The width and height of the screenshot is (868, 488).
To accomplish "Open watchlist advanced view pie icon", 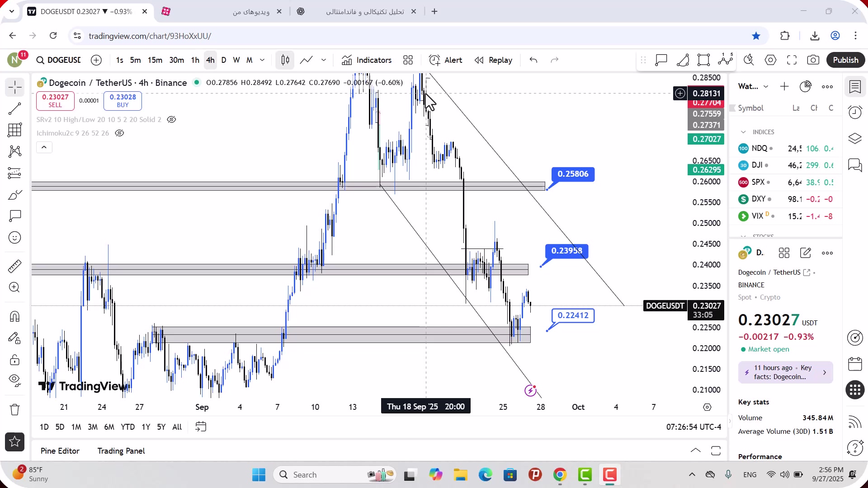I will [806, 86].
